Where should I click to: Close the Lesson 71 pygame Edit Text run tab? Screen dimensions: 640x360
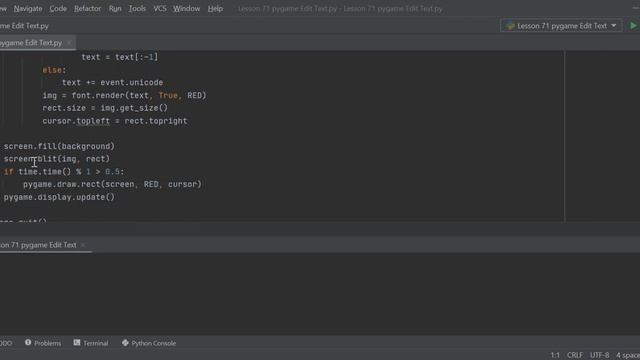click(x=83, y=245)
